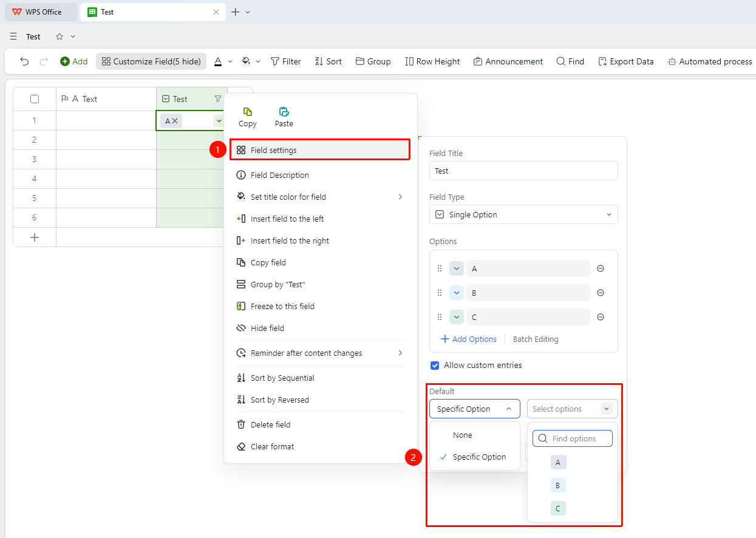The width and height of the screenshot is (756, 538).
Task: Grab the drag handle for option A
Action: [x=440, y=268]
